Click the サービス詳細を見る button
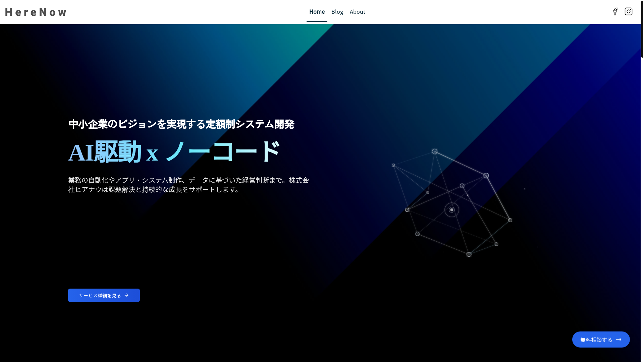644x362 pixels. (x=104, y=295)
